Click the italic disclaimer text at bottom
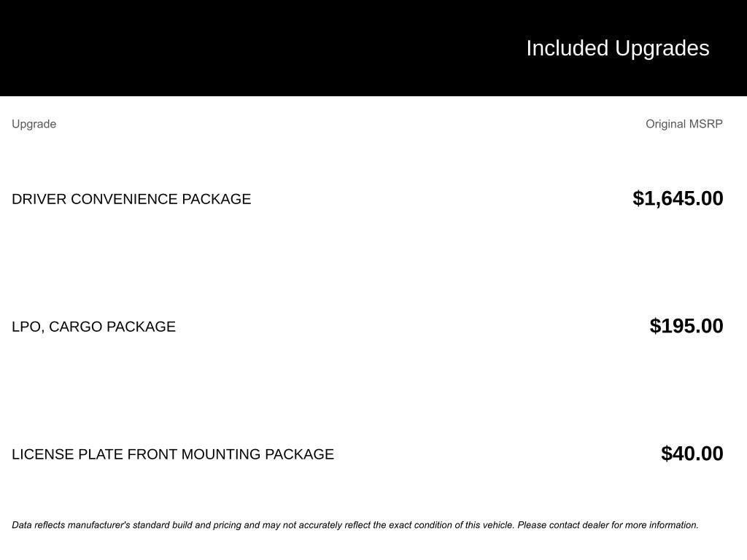Screen dimensions: 747x560 [355, 525]
